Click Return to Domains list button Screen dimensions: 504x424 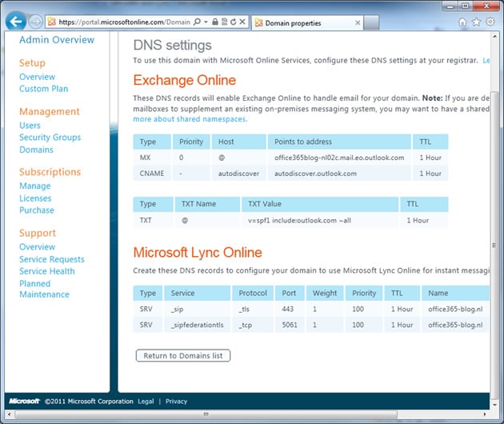[183, 355]
